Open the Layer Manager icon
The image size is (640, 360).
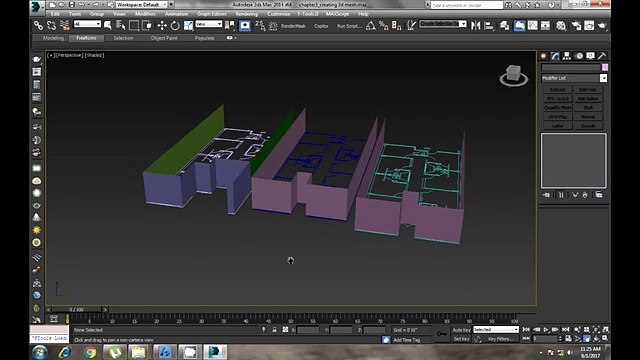point(505,26)
